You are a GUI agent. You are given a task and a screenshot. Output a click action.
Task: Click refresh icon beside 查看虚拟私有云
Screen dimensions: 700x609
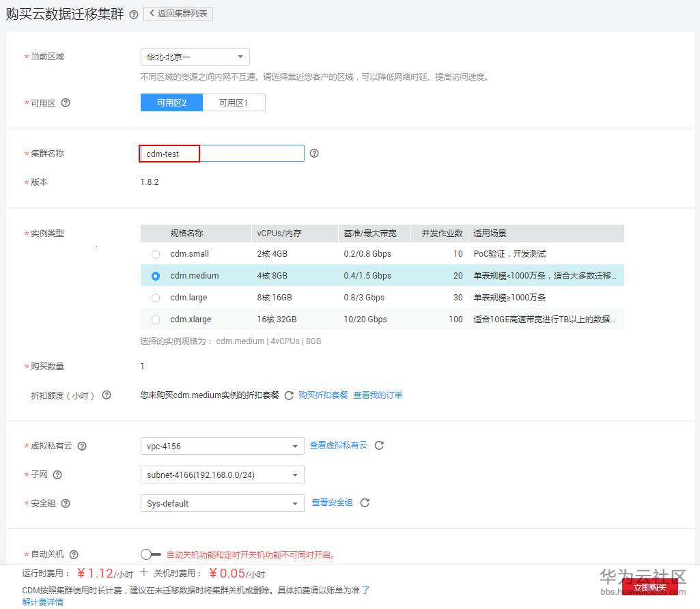(379, 445)
